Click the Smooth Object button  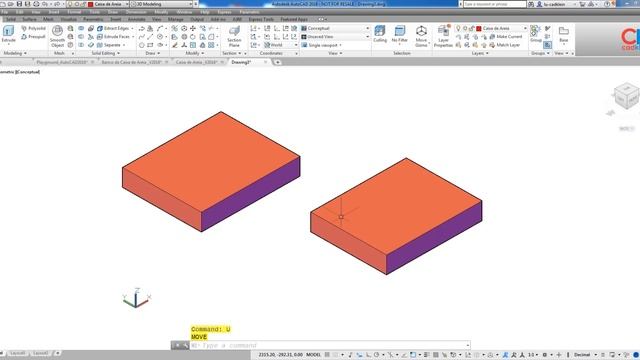(x=58, y=36)
